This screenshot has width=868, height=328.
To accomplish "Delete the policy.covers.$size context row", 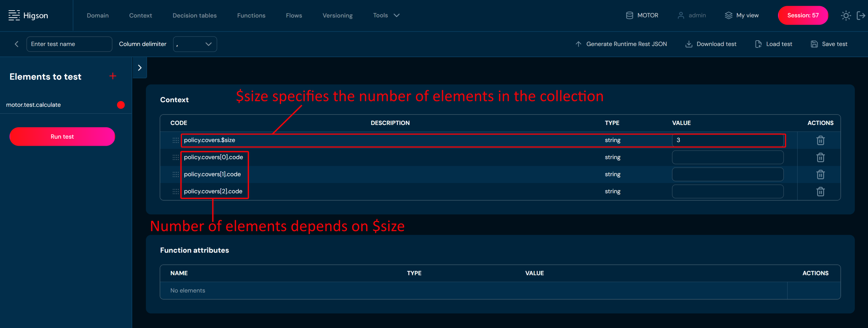I will pyautogui.click(x=820, y=140).
